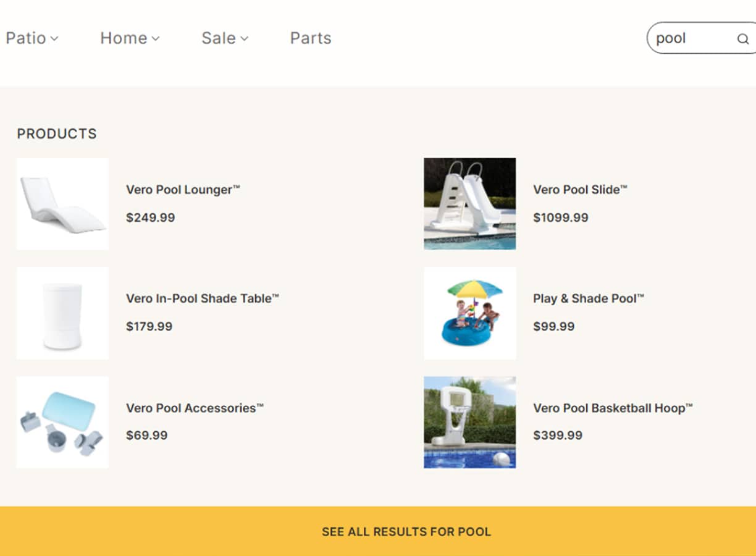Click the magnifying glass search icon
This screenshot has width=756, height=556.
tap(742, 39)
